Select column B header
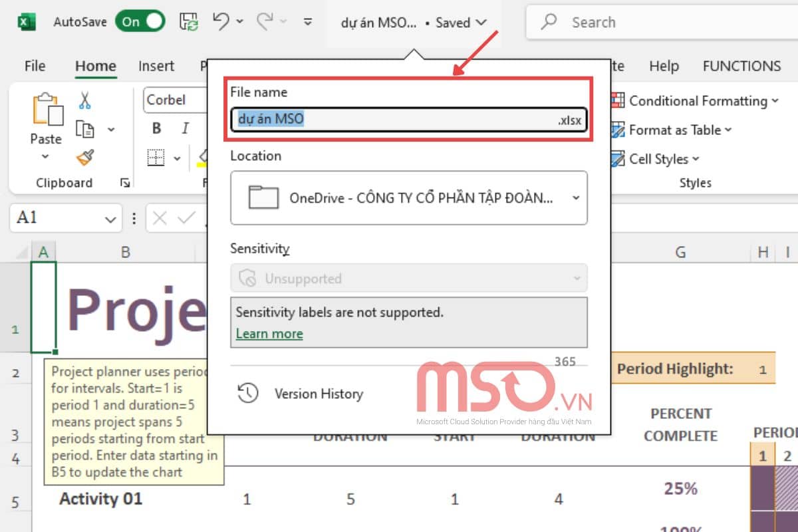798x532 pixels. coord(126,251)
